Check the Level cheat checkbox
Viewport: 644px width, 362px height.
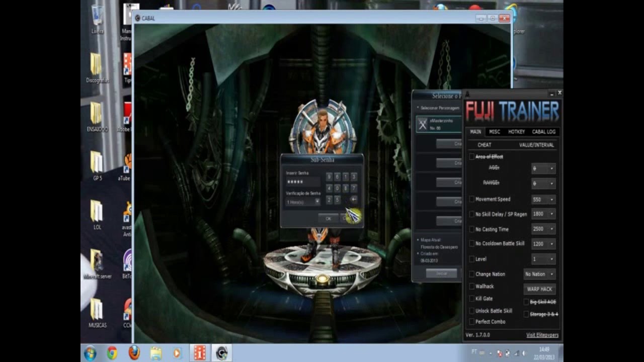(x=471, y=259)
